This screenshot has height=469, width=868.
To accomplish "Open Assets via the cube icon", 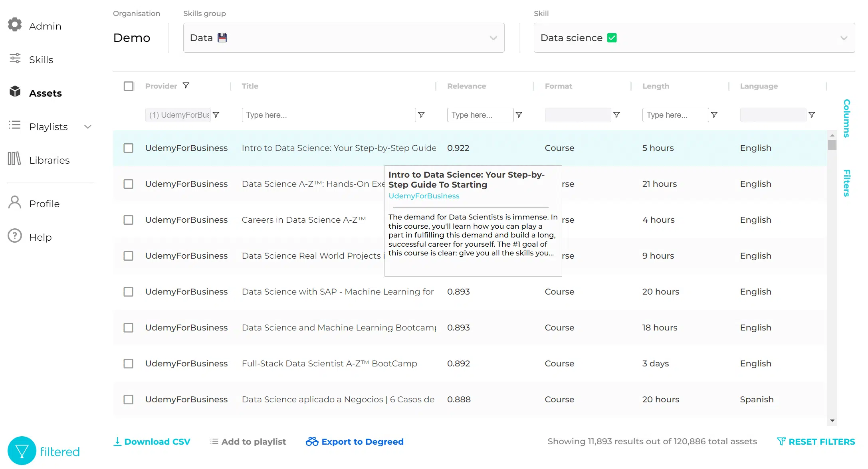I will (x=15, y=92).
